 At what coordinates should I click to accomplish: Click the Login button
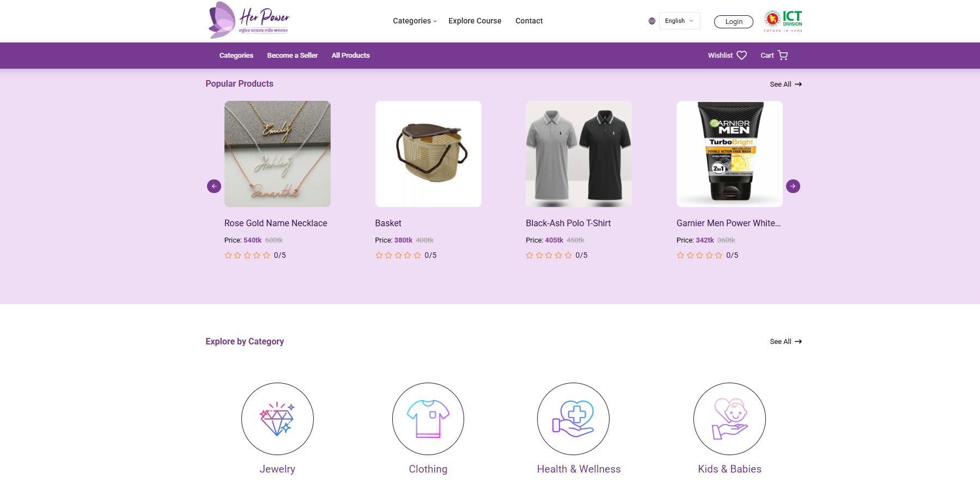coord(733,22)
